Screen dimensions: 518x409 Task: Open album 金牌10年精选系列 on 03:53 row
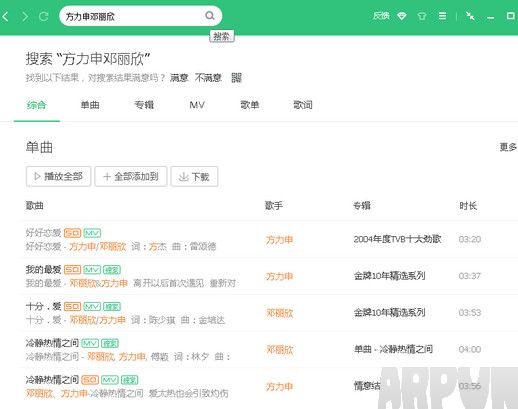click(x=389, y=312)
